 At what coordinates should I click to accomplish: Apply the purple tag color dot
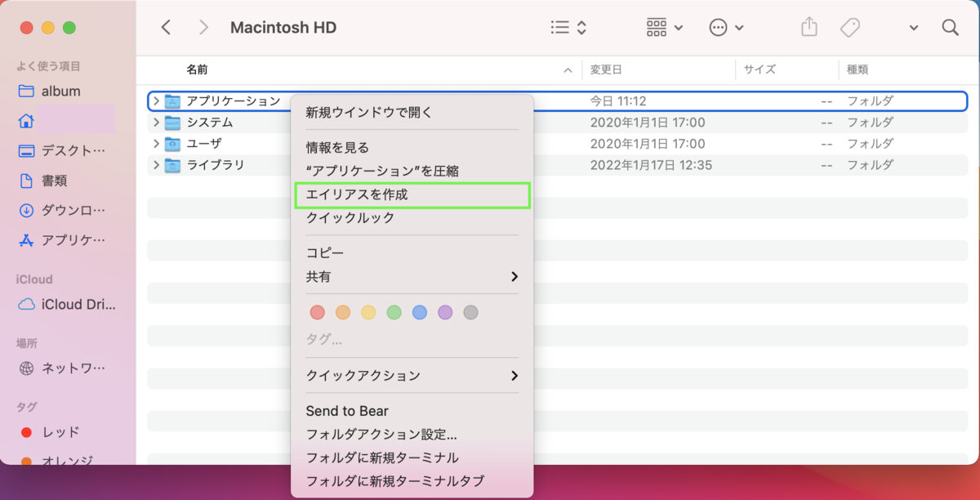[445, 312]
